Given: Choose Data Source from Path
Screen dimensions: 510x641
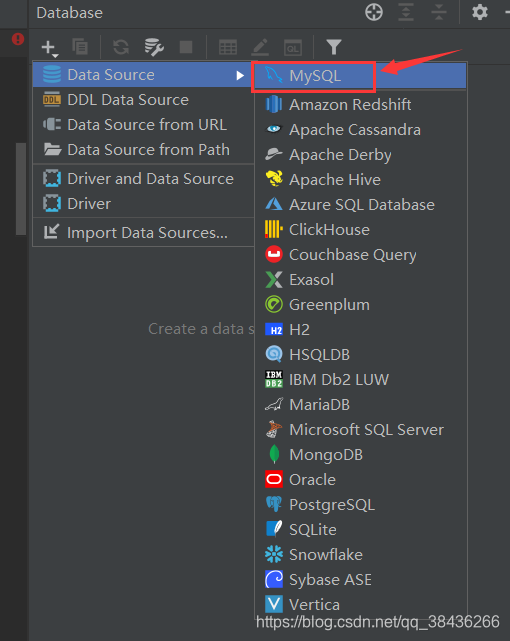Looking at the screenshot, I should pyautogui.click(x=143, y=150).
